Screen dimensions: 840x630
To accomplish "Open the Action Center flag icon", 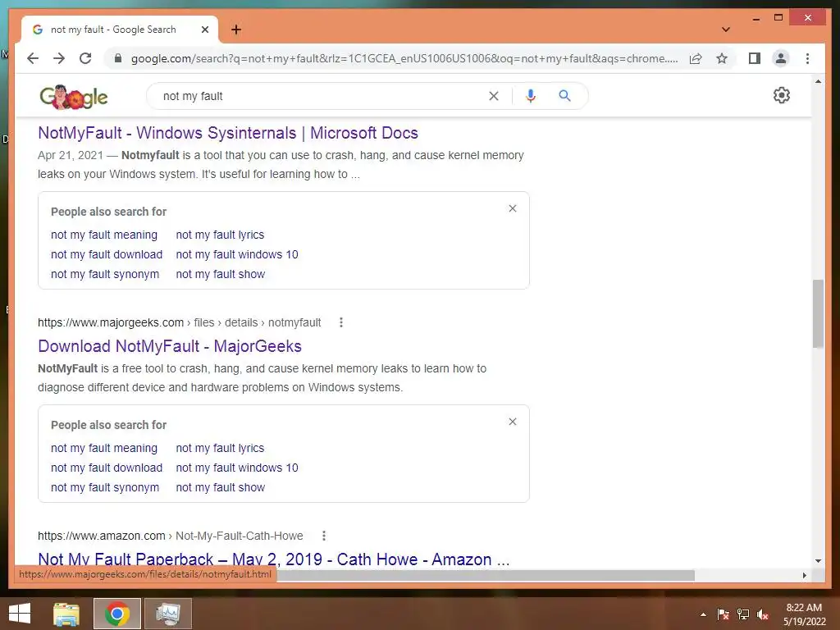I will click(x=724, y=614).
